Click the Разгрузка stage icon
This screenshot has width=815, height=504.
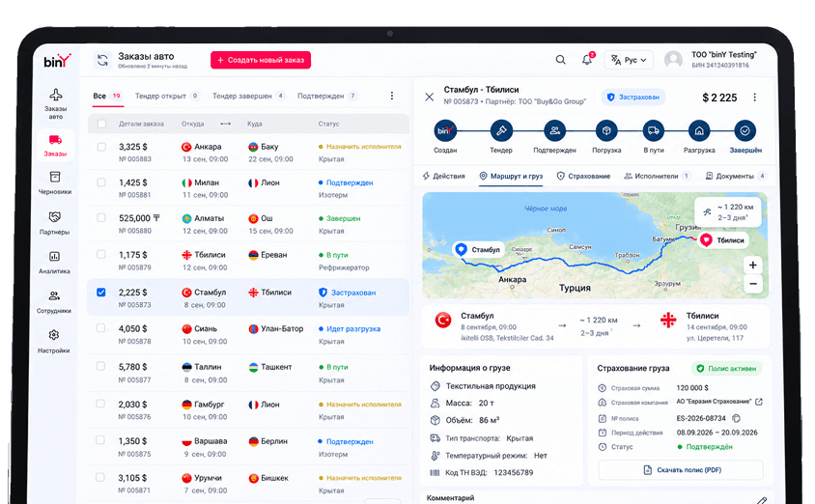pos(699,130)
